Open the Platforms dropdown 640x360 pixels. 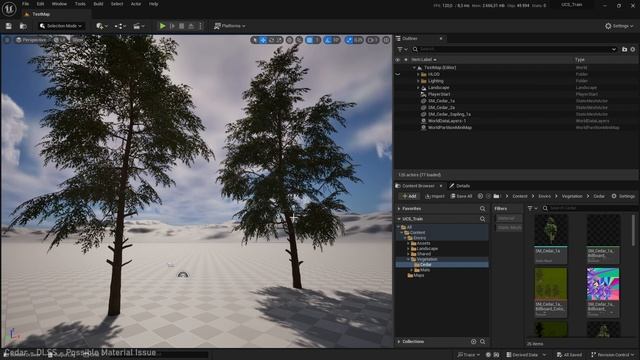[230, 26]
